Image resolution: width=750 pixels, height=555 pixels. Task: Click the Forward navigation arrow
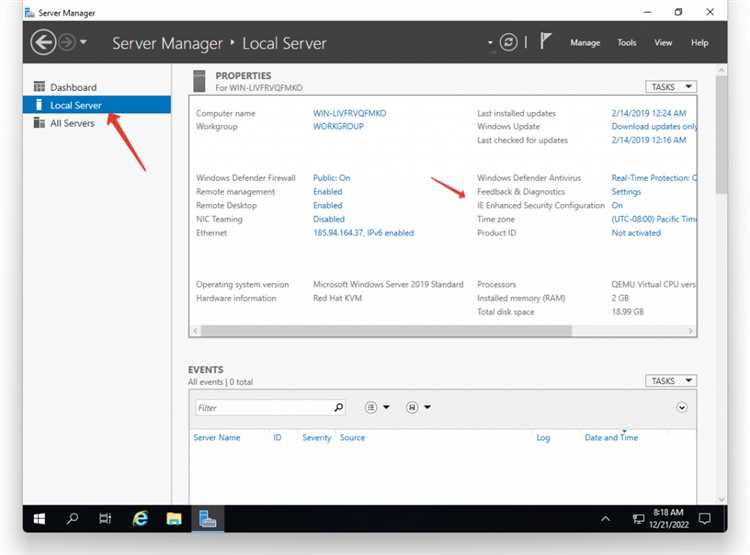pos(67,43)
